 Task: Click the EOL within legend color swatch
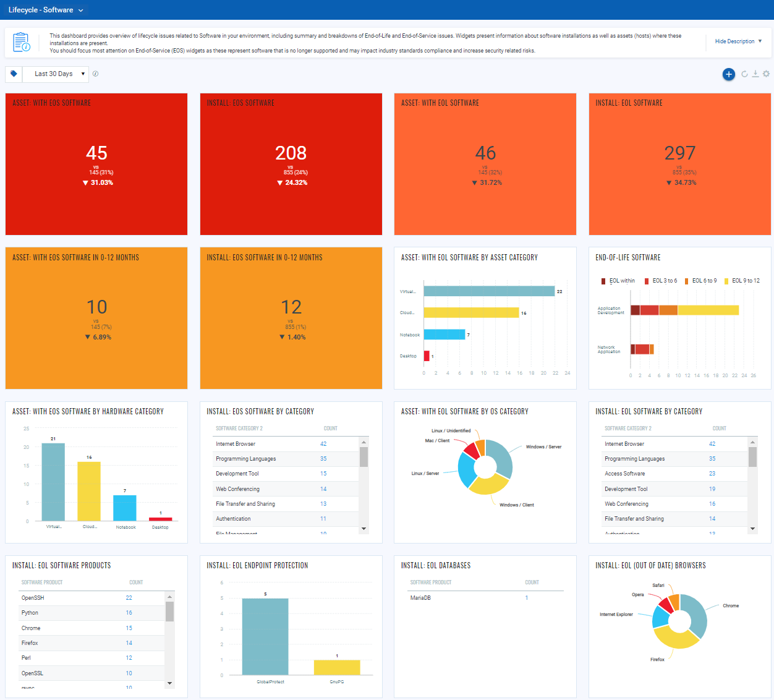[x=603, y=281]
